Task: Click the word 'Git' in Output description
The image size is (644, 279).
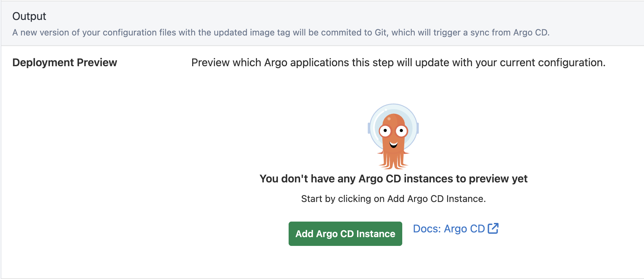Action: click(380, 32)
